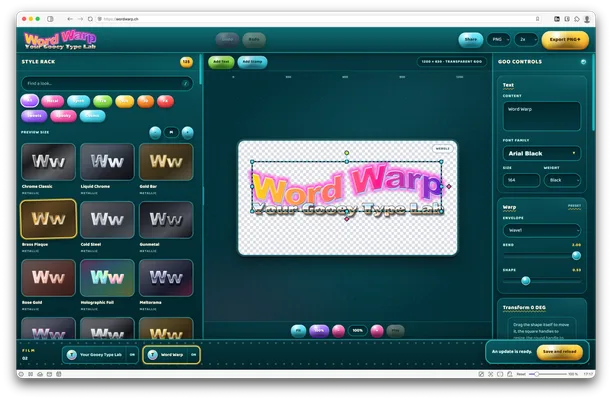Viewport: 612px width, 400px height.
Task: Apply the Cold Steel style
Action: 107,220
